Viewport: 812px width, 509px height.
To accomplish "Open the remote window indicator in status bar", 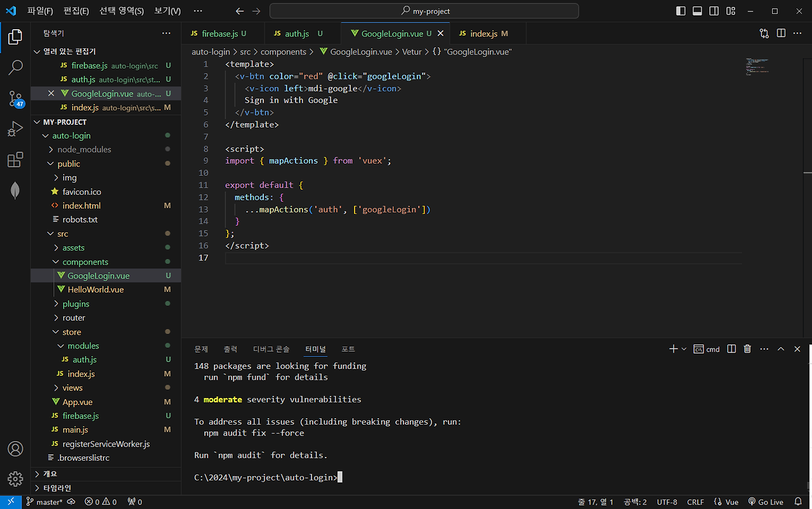I will [11, 502].
